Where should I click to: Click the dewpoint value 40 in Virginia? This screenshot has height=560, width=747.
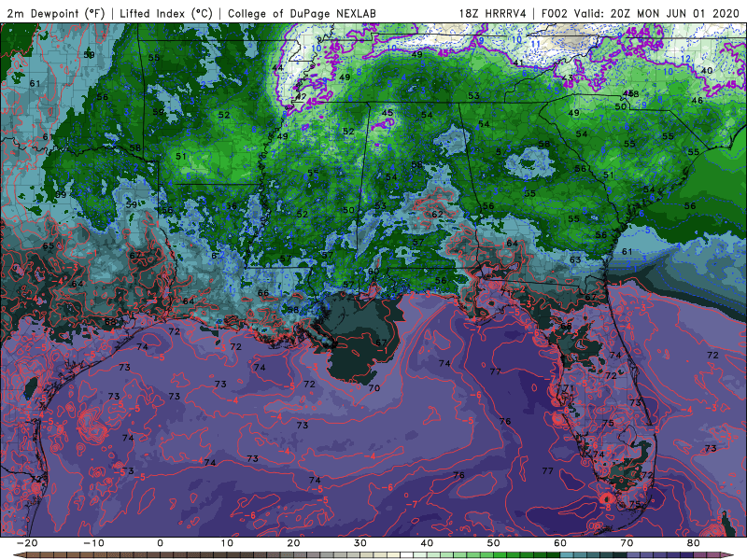pyautogui.click(x=707, y=71)
